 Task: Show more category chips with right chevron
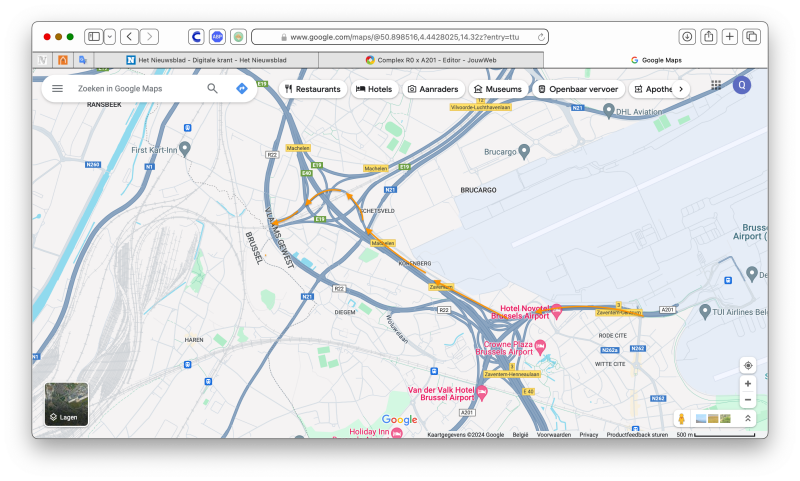[x=681, y=89]
